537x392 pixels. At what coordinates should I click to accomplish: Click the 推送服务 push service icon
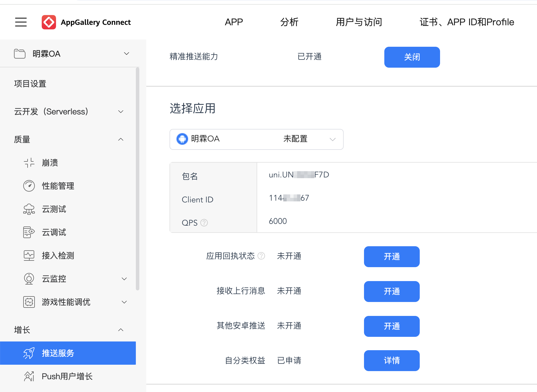point(29,353)
